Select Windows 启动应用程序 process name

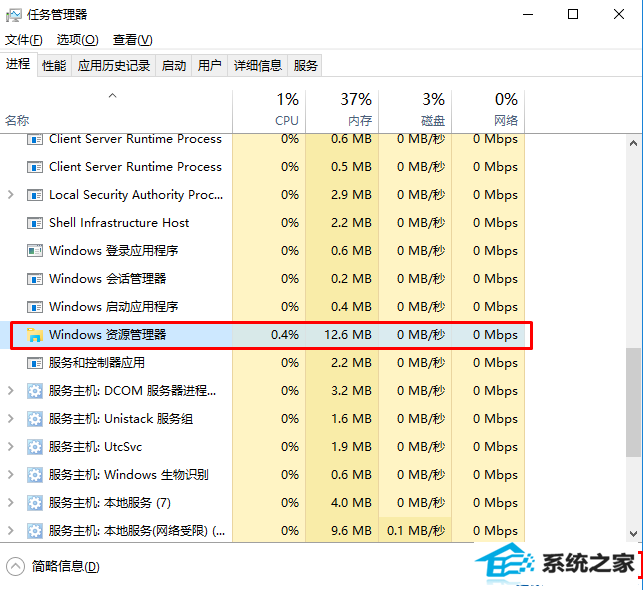pos(114,307)
